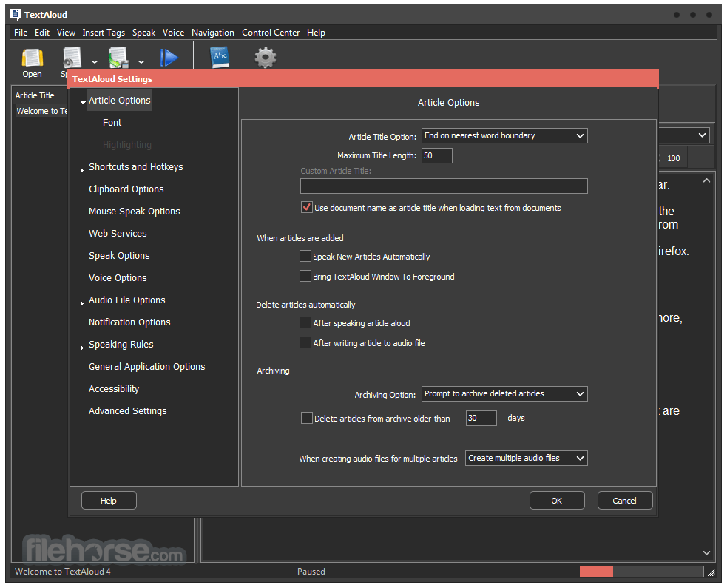Expand Speaking Rules tree node
The width and height of the screenshot is (727, 588).
click(x=82, y=348)
